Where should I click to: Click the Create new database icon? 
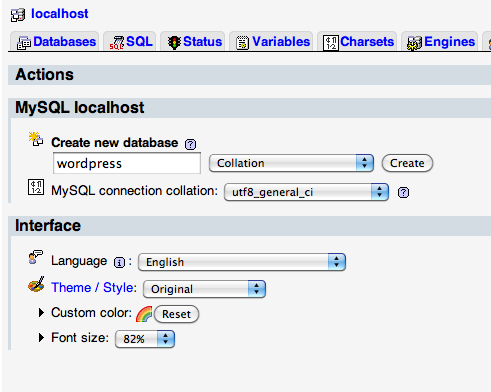[36, 139]
